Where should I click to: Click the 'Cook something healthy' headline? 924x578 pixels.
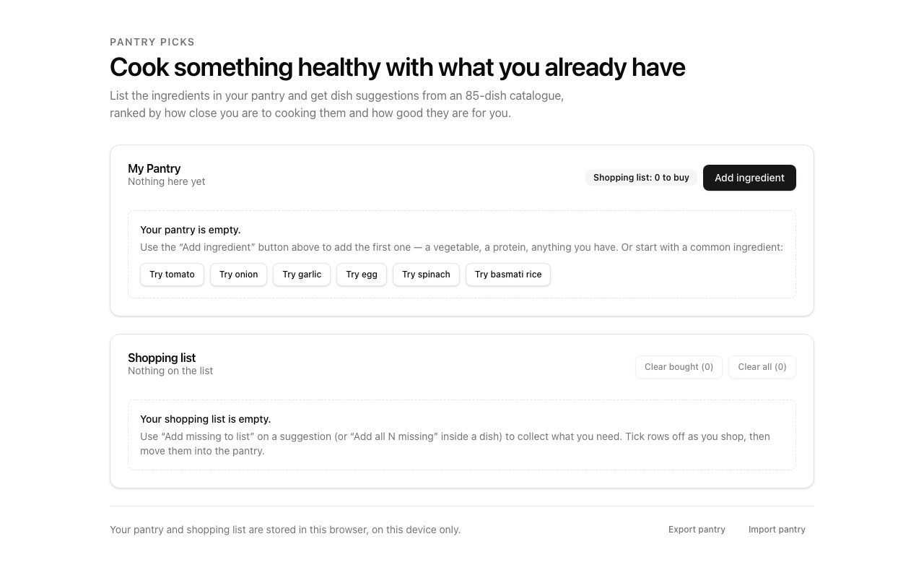(397, 67)
